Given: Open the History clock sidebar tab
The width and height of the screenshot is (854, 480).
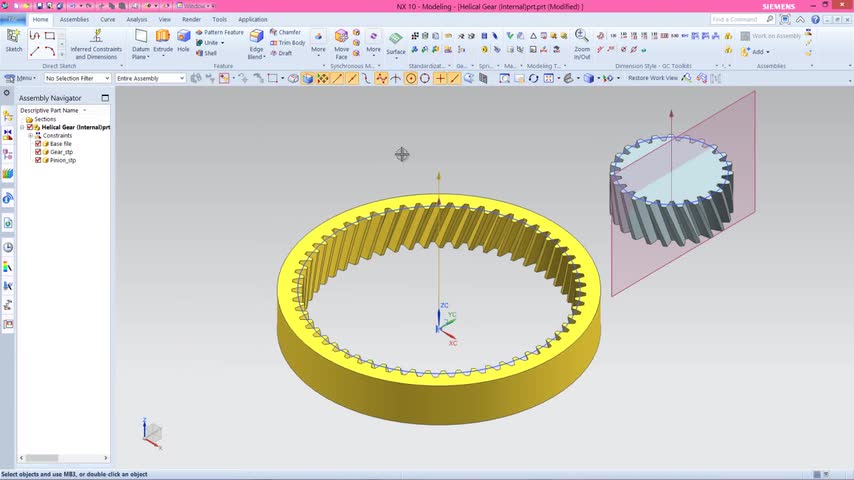Looking at the screenshot, I should 8,247.
